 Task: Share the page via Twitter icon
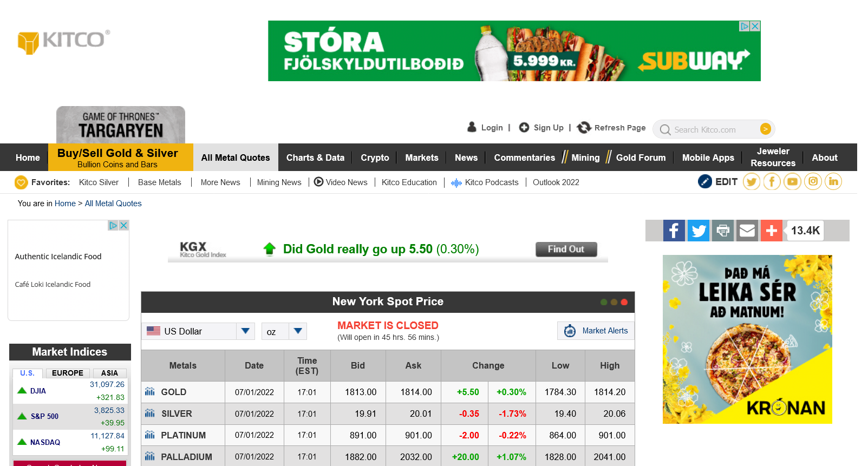pos(699,231)
